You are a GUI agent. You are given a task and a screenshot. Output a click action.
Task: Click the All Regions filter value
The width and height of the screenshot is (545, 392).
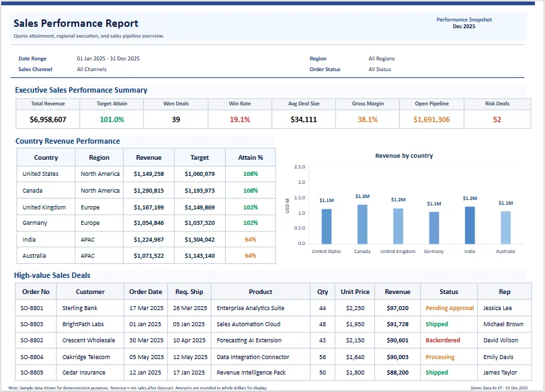coord(381,58)
